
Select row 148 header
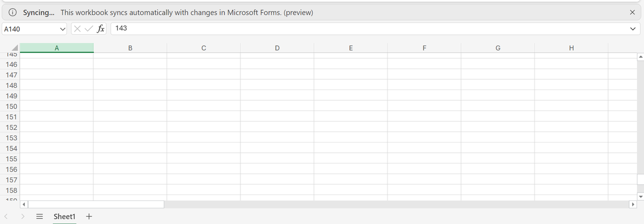10,85
